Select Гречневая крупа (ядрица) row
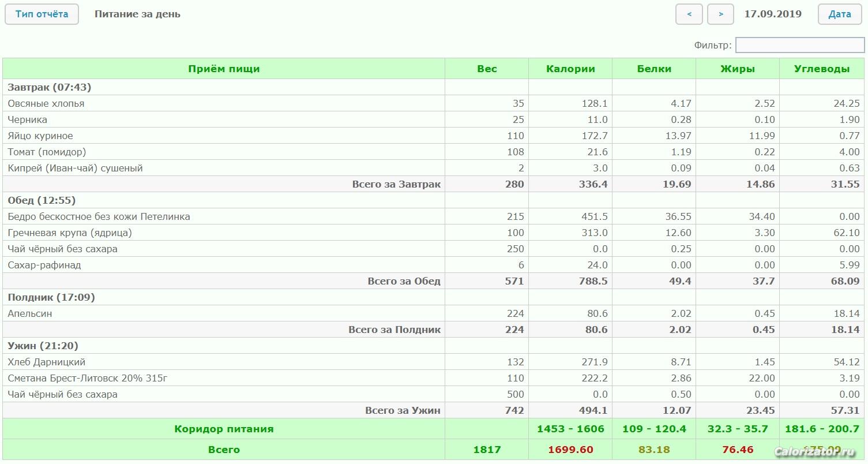 434,233
